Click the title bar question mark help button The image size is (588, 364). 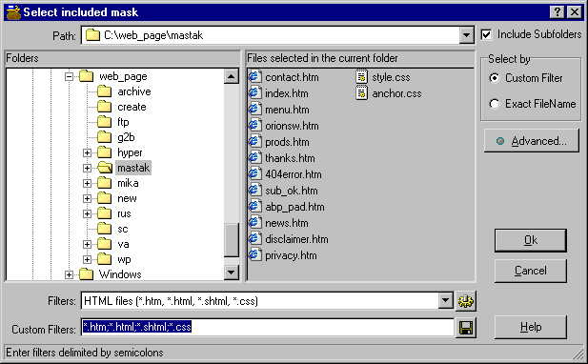(x=558, y=12)
